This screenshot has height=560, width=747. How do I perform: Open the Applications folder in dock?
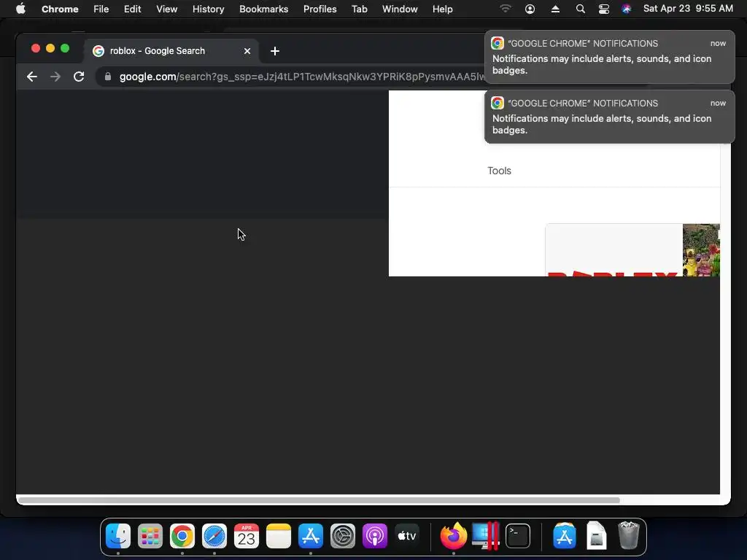pyautogui.click(x=564, y=536)
